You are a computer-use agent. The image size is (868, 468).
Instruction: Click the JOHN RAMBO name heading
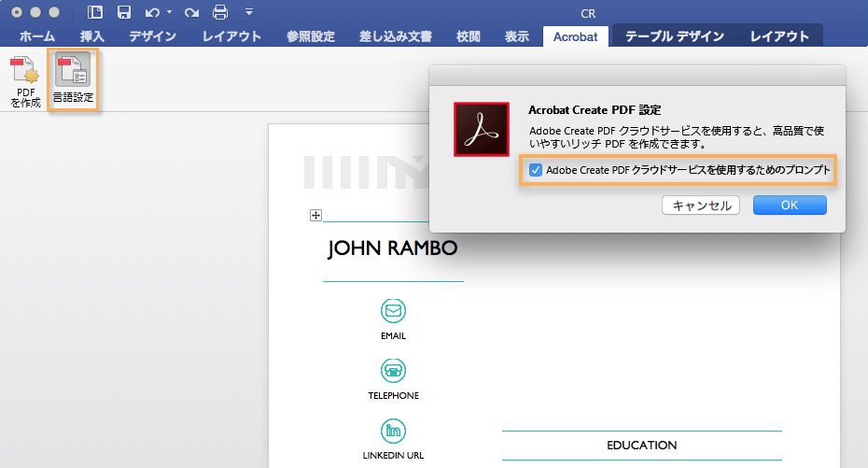pos(393,248)
